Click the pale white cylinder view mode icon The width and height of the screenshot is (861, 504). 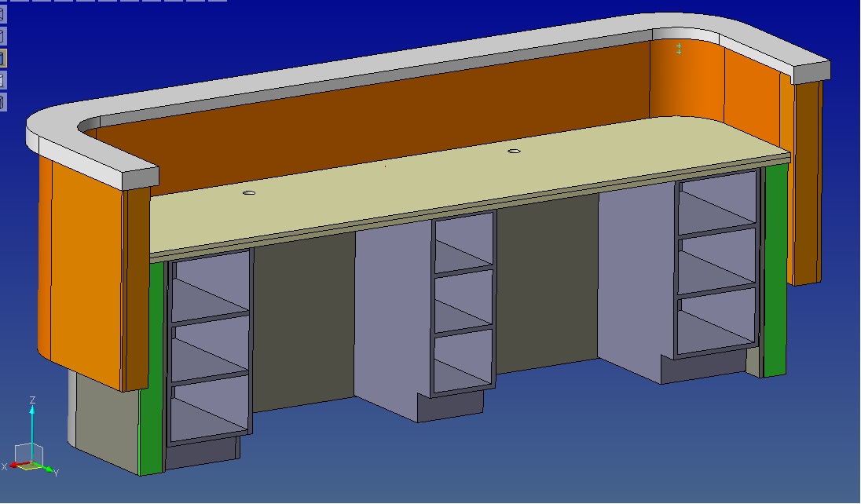[2, 79]
